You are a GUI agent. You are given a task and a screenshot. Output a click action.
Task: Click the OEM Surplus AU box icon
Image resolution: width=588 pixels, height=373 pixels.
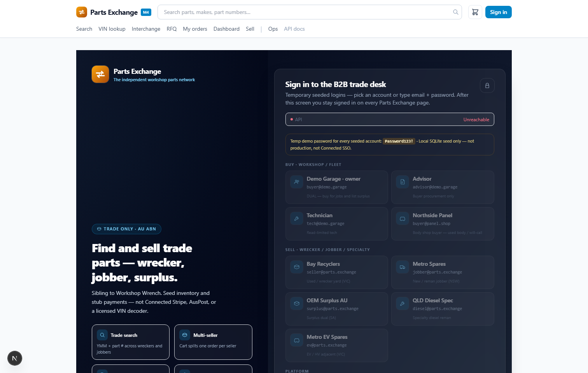[x=297, y=303]
